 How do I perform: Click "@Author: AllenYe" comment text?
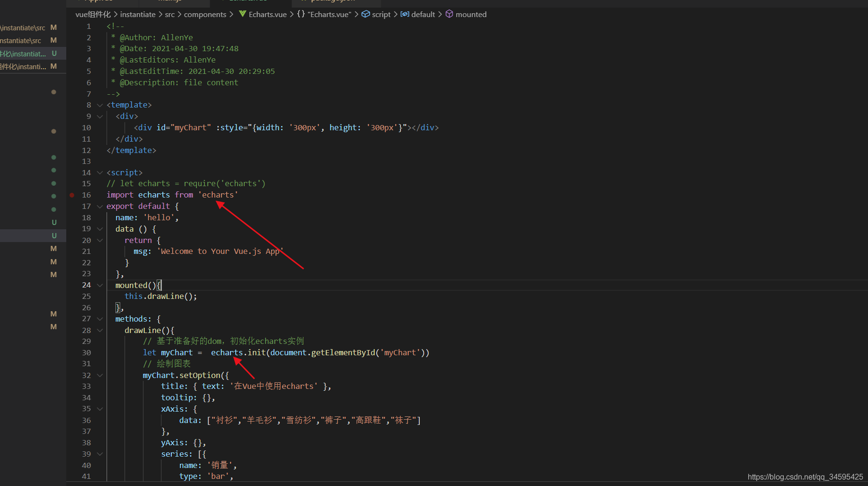click(156, 37)
